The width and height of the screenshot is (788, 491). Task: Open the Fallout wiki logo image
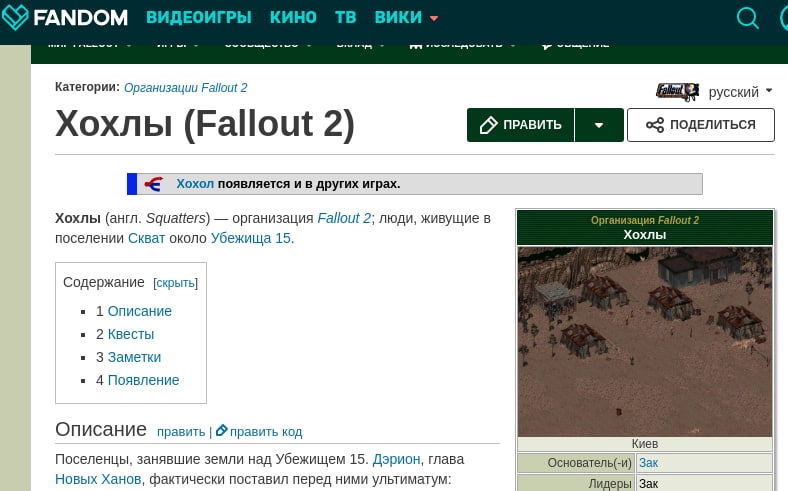click(x=677, y=92)
